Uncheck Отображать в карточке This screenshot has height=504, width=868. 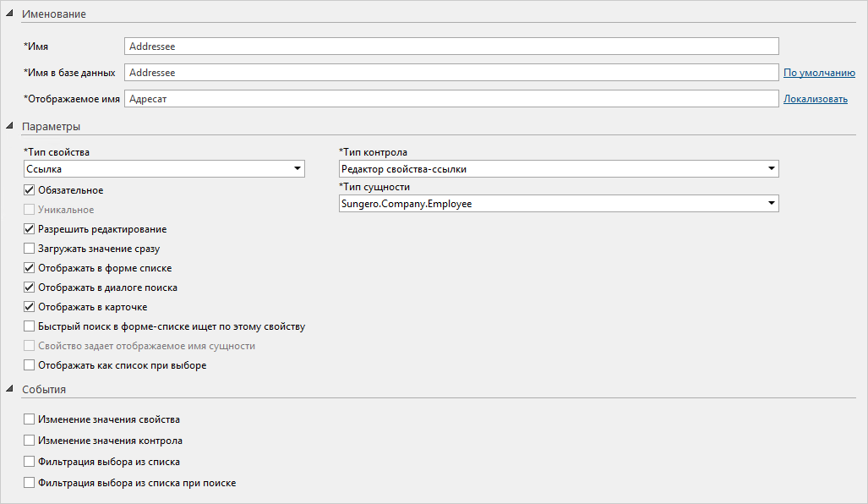click(x=30, y=307)
